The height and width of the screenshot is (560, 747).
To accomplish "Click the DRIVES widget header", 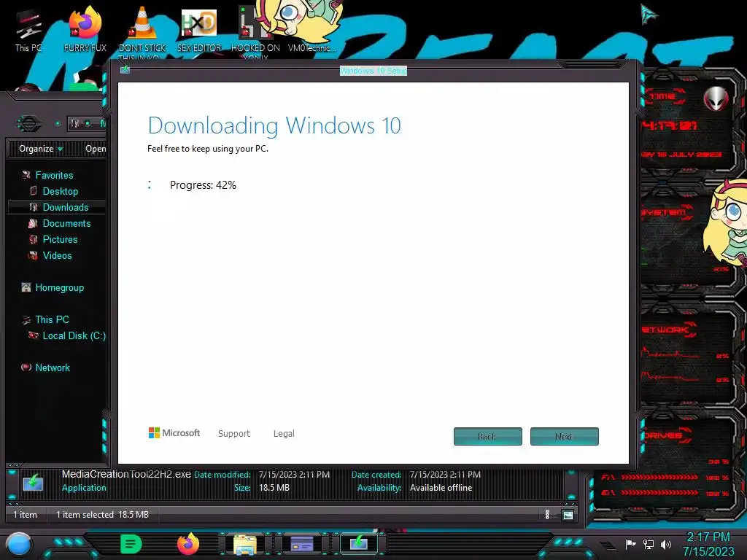I will (667, 435).
